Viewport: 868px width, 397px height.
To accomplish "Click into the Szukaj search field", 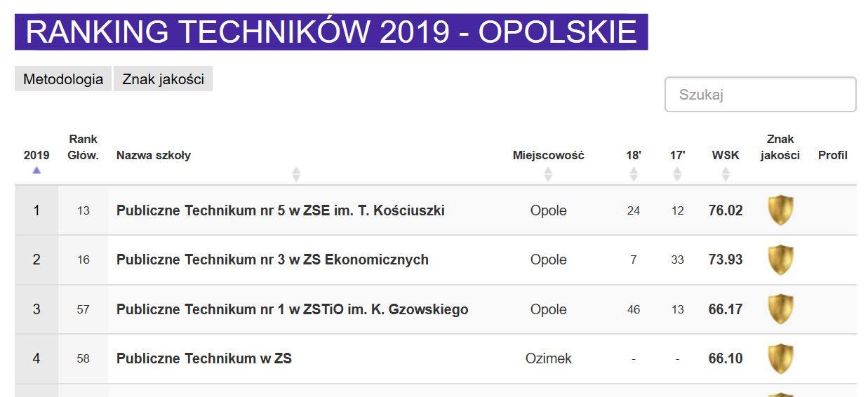I will pos(760,95).
